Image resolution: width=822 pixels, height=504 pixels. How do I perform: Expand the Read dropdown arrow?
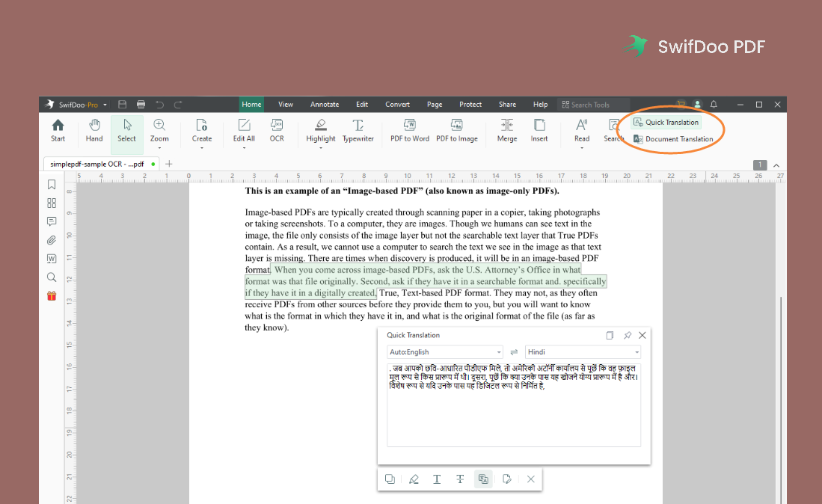click(x=582, y=148)
